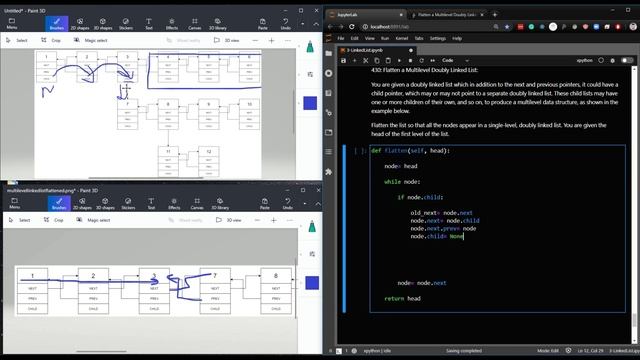Open the Code cell type dropdown
Screen dimensions: 640x360
click(x=455, y=60)
